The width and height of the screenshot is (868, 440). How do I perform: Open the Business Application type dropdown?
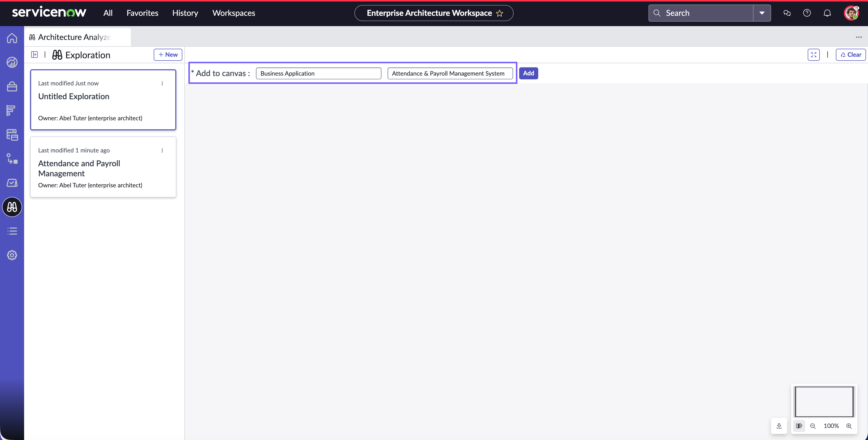click(x=318, y=73)
